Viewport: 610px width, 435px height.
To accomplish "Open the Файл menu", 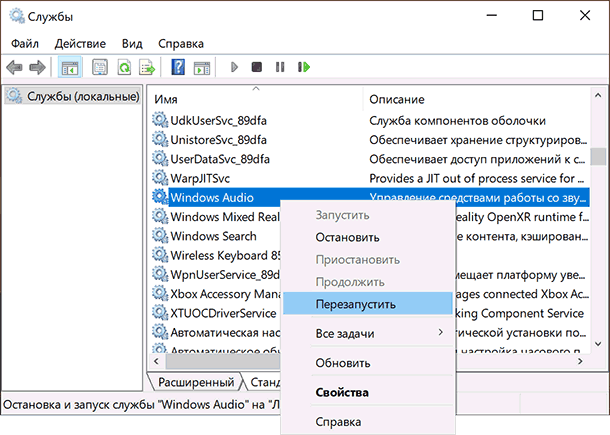I will tap(25, 44).
